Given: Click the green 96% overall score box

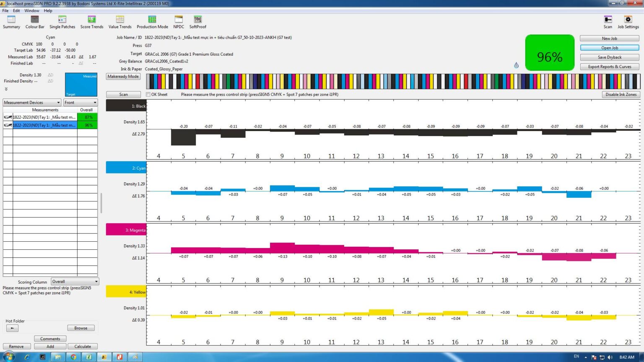Looking at the screenshot, I should 550,53.
